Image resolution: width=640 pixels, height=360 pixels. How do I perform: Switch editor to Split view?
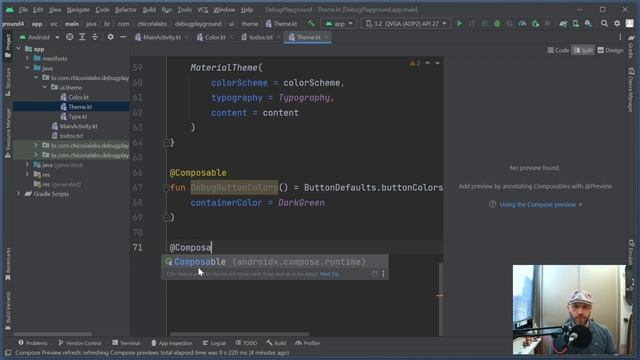pos(583,50)
